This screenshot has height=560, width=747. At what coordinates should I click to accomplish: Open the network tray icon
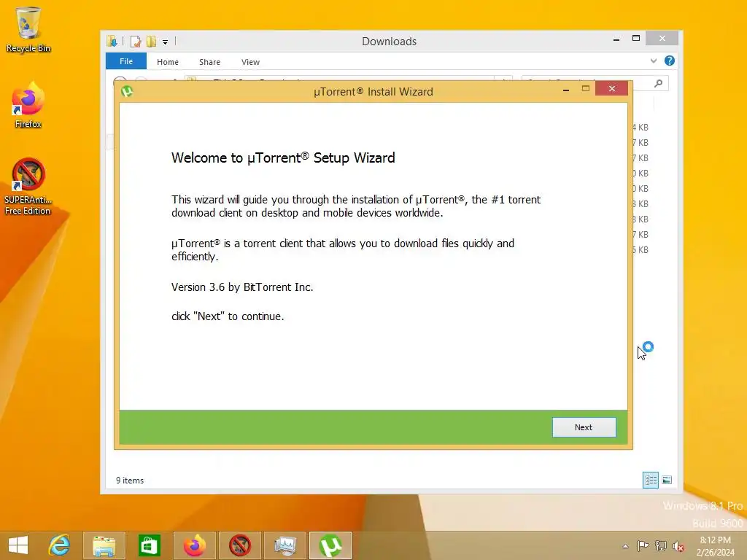(x=661, y=545)
